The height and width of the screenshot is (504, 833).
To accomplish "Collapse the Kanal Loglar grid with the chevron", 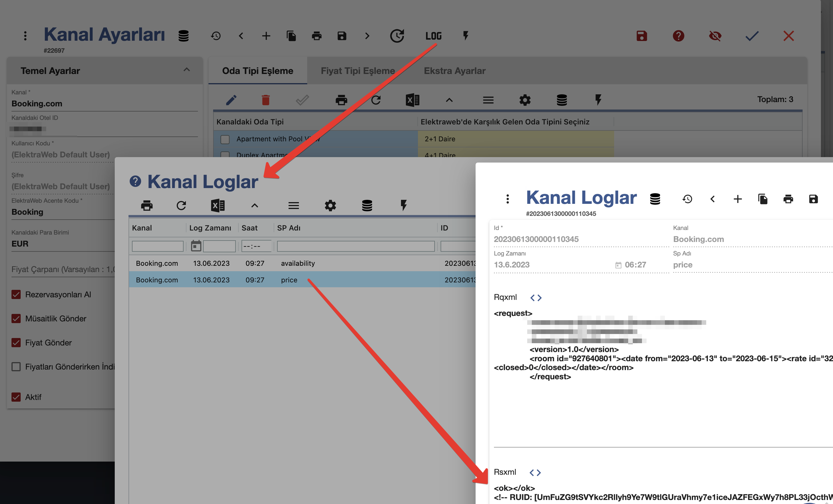I will coord(254,205).
